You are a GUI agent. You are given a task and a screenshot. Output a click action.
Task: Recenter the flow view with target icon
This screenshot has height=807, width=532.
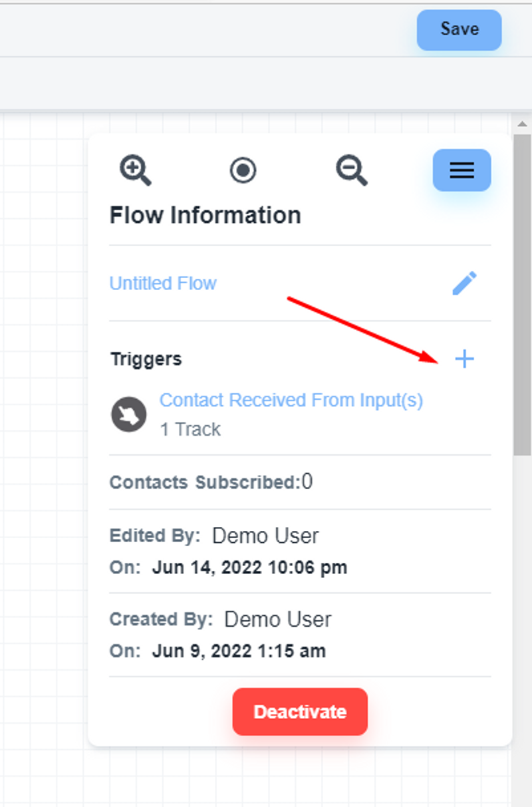click(x=243, y=170)
